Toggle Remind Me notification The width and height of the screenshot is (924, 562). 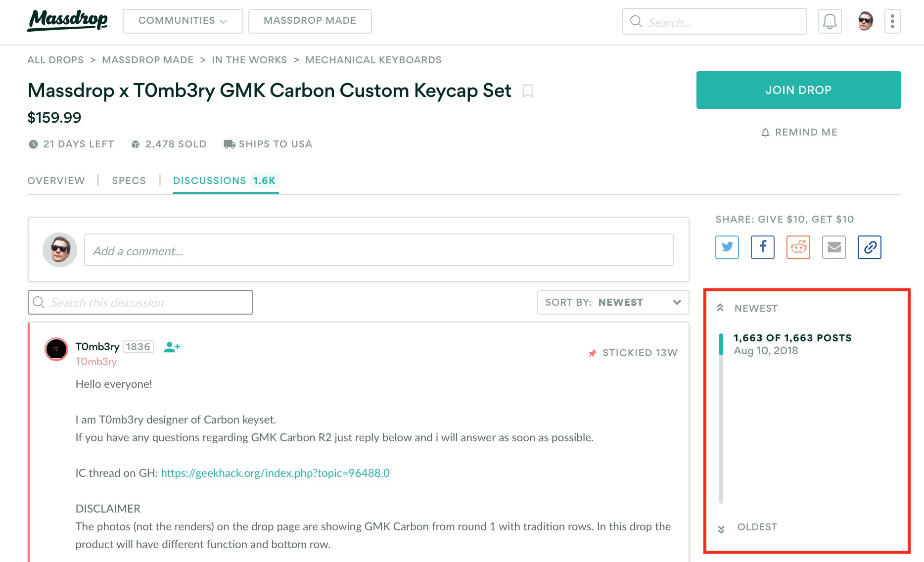pyautogui.click(x=798, y=132)
